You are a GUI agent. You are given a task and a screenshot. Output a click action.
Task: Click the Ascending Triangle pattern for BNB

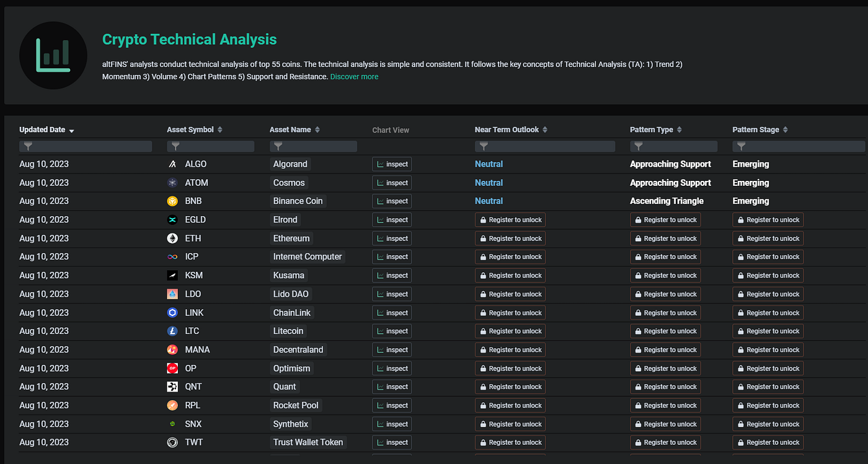point(666,201)
